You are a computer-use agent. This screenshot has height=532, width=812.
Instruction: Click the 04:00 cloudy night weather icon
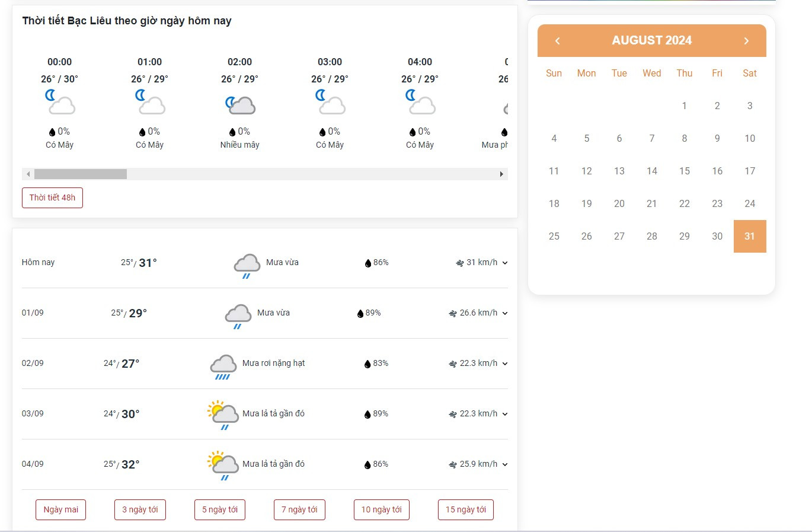point(420,102)
